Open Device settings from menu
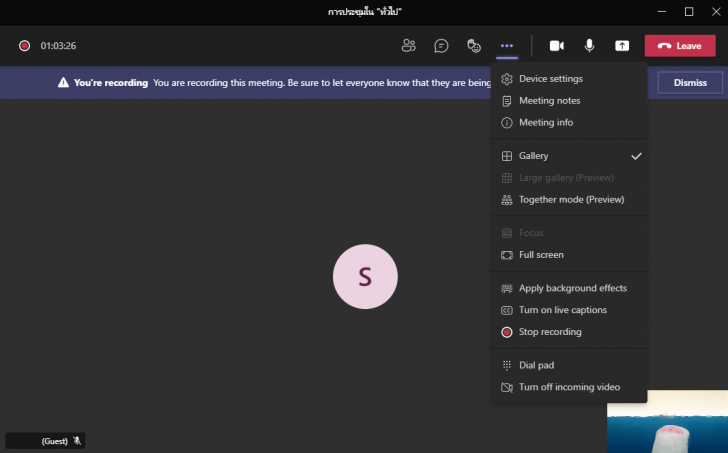728x453 pixels. (569, 78)
